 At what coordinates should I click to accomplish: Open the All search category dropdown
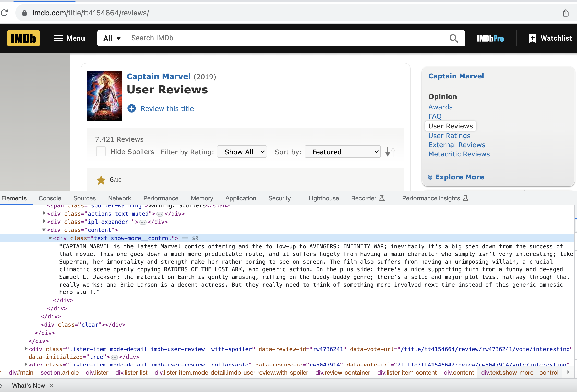point(112,38)
